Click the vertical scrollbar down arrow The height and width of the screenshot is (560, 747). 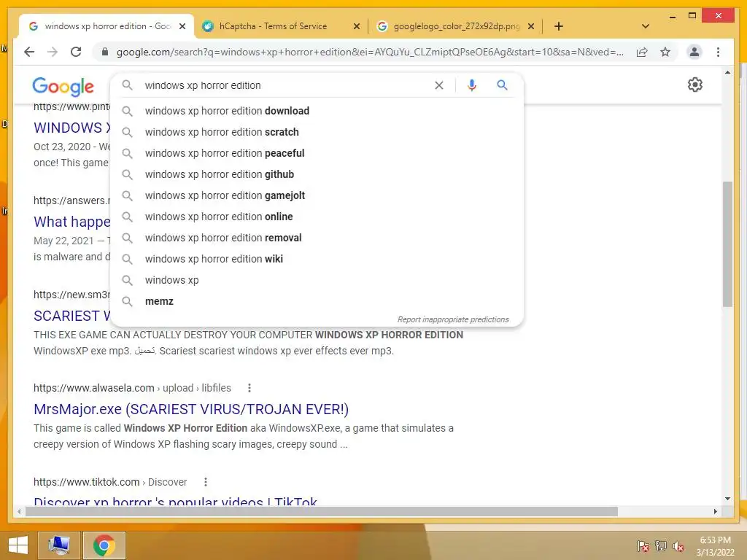(727, 499)
